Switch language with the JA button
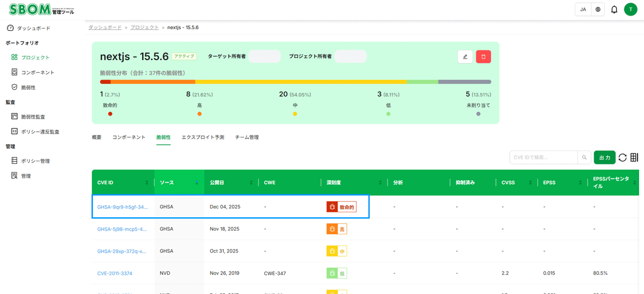The height and width of the screenshot is (294, 644). coord(583,10)
